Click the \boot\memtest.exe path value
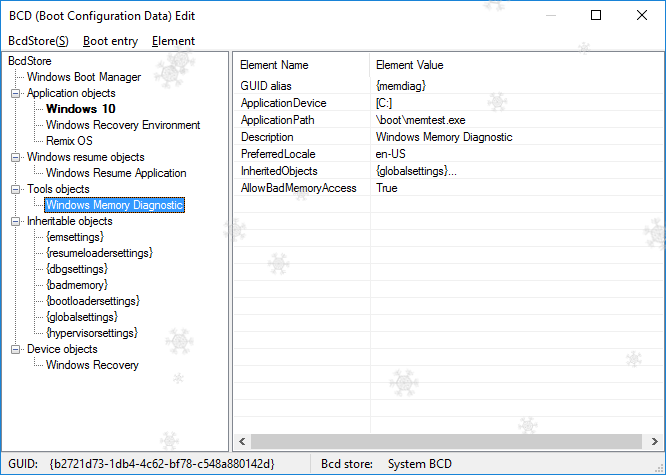Viewport: 666px width, 475px height. point(420,120)
